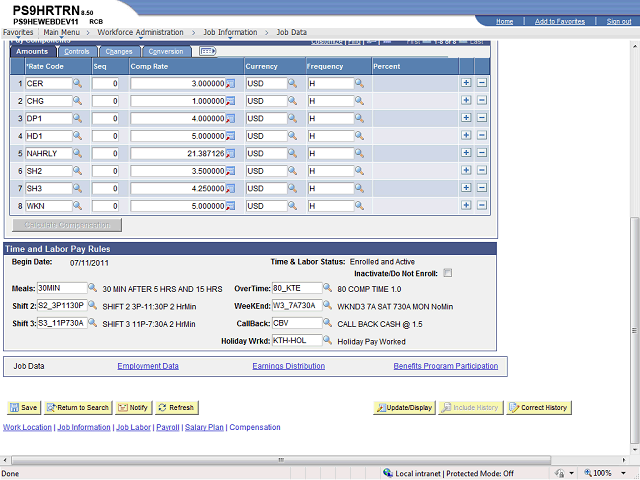The height and width of the screenshot is (480, 640).
Task: Go to Work Location page link
Action: pyautogui.click(x=27, y=427)
